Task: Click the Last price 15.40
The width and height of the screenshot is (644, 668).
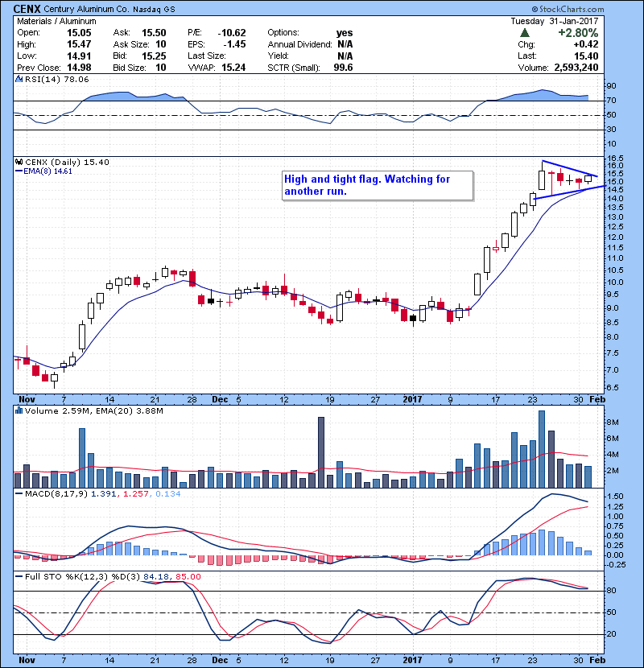Action: (586, 56)
